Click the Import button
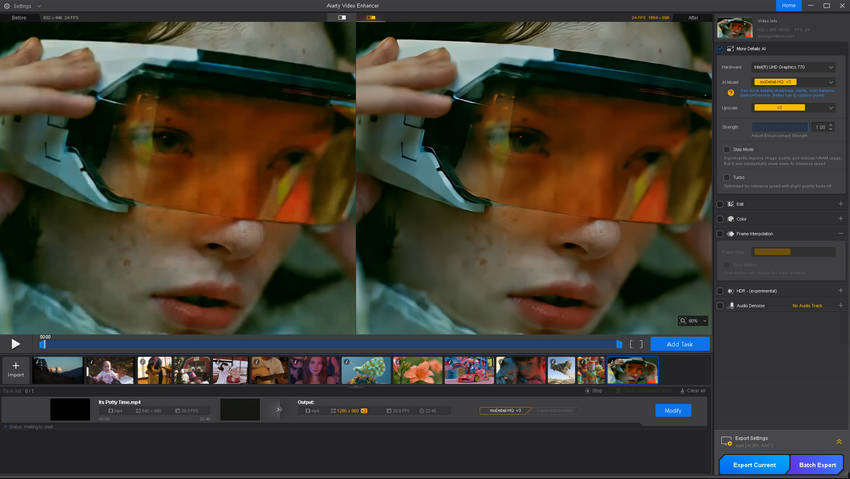850x479 pixels. [16, 369]
